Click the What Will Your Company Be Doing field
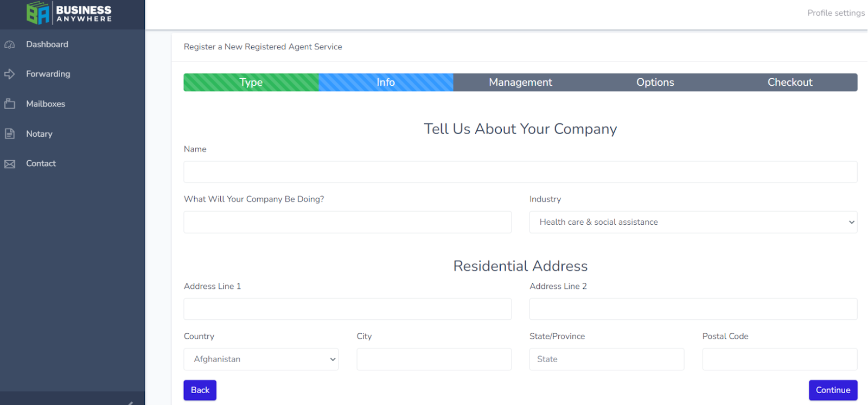The width and height of the screenshot is (868, 405). point(348,222)
